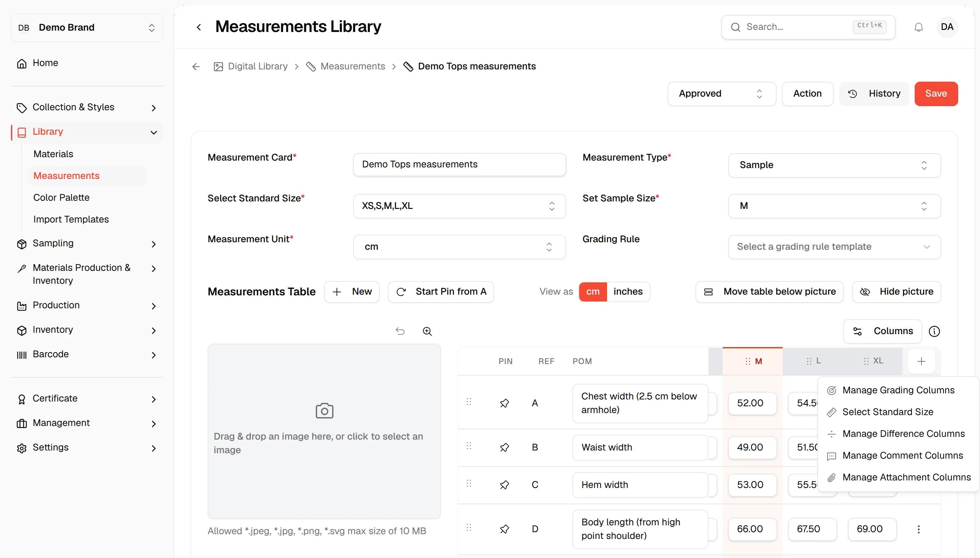Viewport: 980px width, 558px height.
Task: Click the camera upload icon
Action: (x=324, y=411)
